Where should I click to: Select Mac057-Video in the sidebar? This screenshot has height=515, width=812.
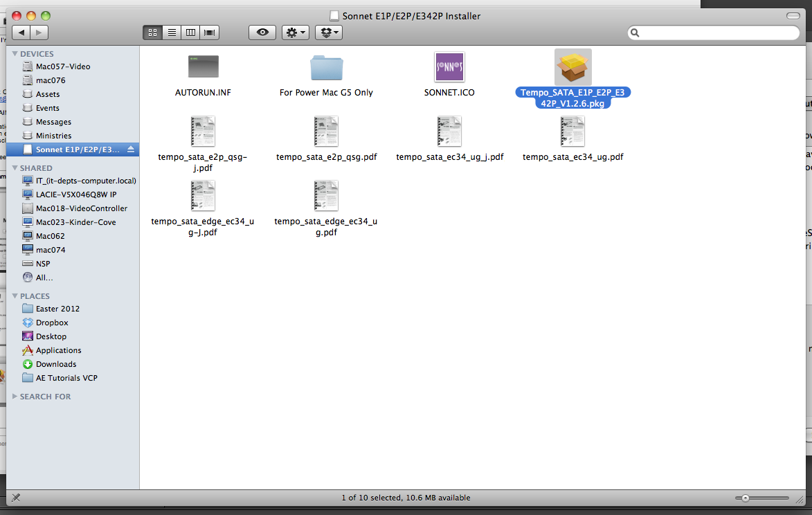pos(73,66)
